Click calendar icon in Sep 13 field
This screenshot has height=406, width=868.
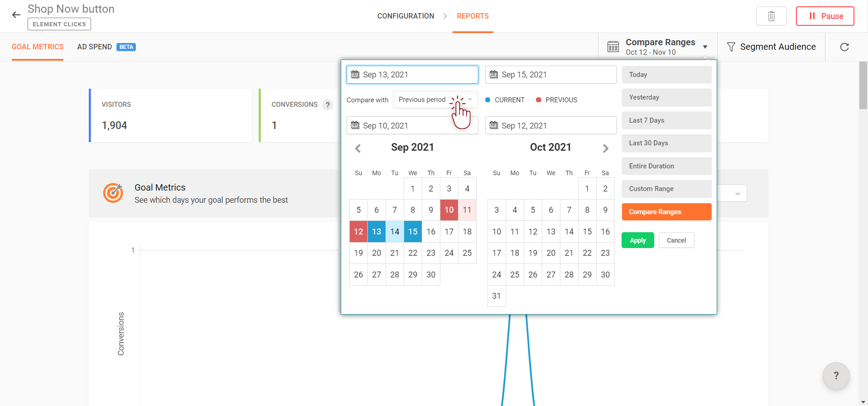(355, 74)
